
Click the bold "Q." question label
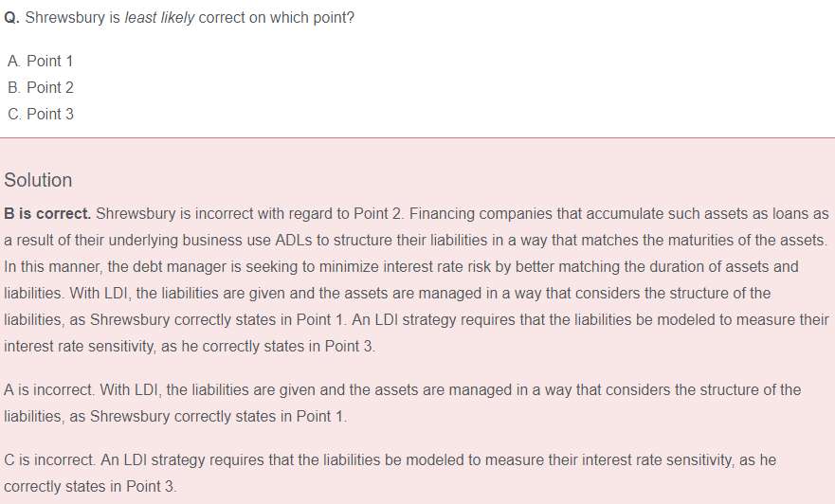tap(12, 18)
